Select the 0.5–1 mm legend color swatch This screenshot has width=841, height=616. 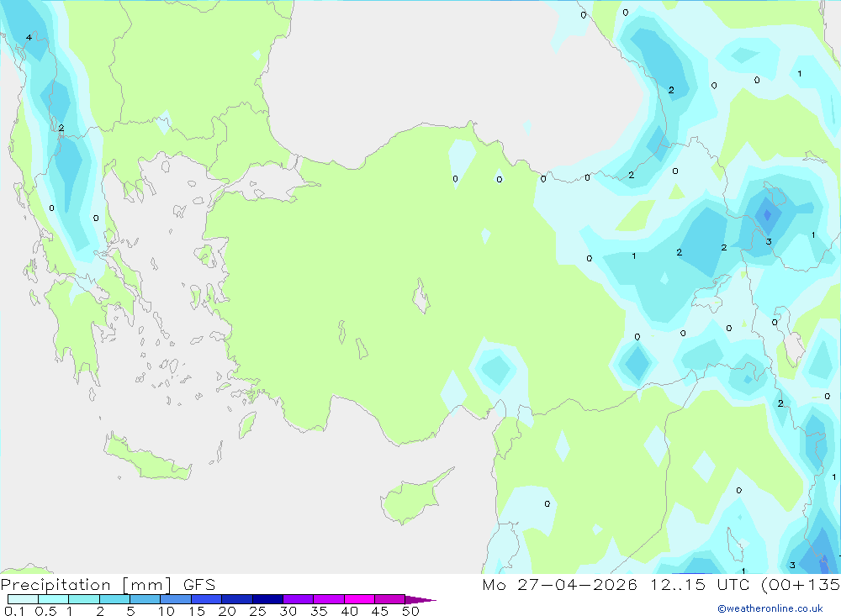53,599
